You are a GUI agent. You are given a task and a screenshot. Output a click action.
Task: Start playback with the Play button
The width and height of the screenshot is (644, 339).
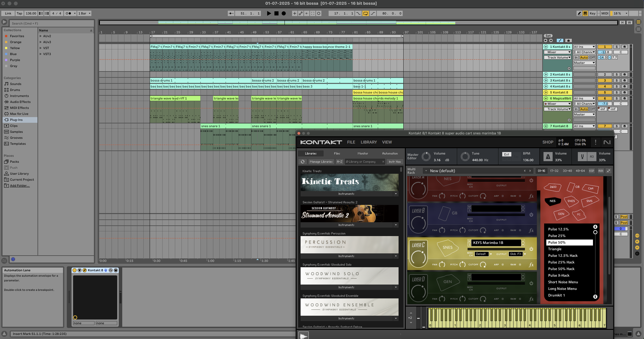click(x=269, y=14)
